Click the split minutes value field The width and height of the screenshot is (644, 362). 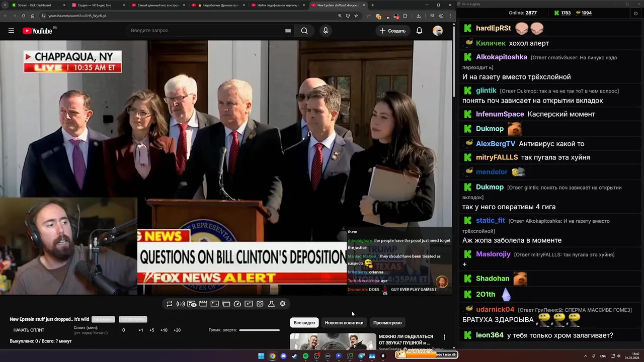[x=123, y=330]
